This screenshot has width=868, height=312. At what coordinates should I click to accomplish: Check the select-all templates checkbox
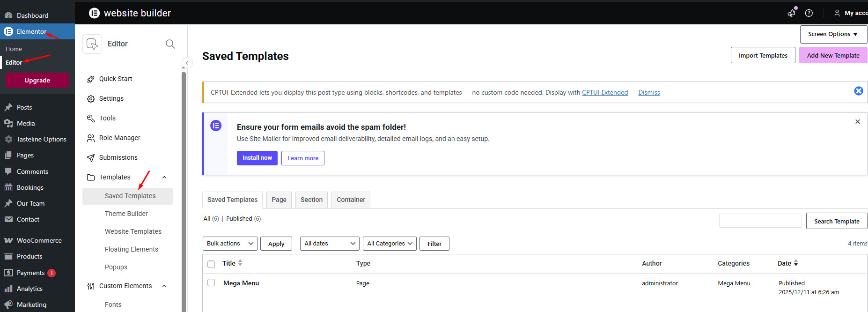pos(211,264)
